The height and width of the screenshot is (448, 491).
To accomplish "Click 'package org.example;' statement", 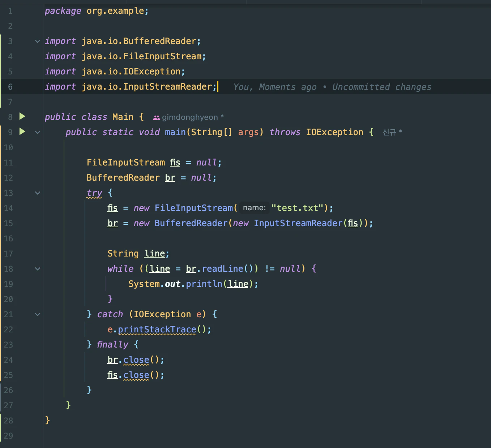I will click(97, 11).
